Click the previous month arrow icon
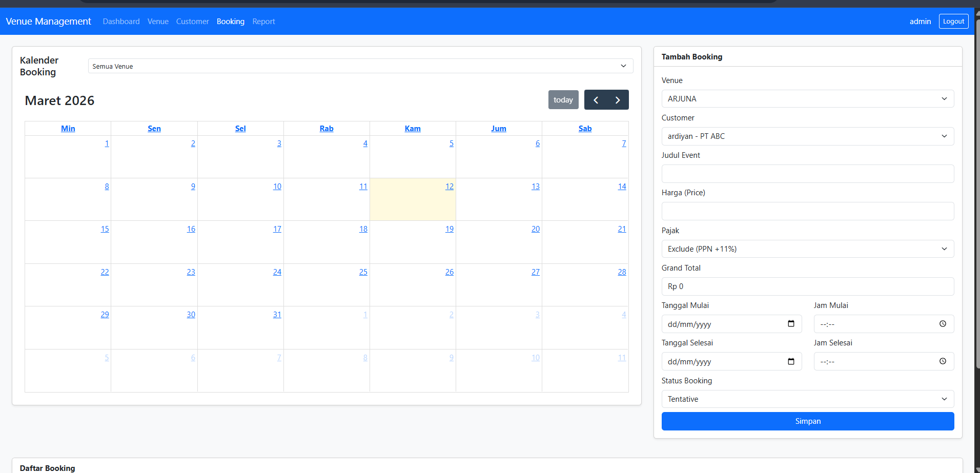This screenshot has height=473, width=980. tap(596, 100)
